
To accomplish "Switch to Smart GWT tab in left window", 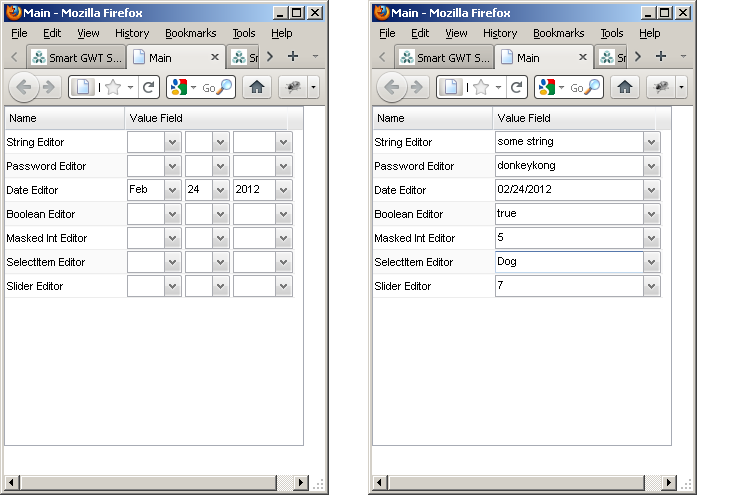I will pos(75,57).
